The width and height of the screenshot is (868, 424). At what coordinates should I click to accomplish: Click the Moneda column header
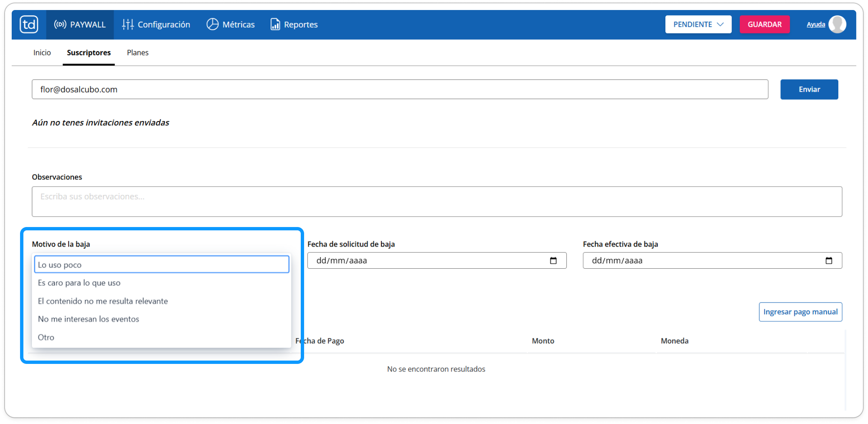[x=675, y=341]
